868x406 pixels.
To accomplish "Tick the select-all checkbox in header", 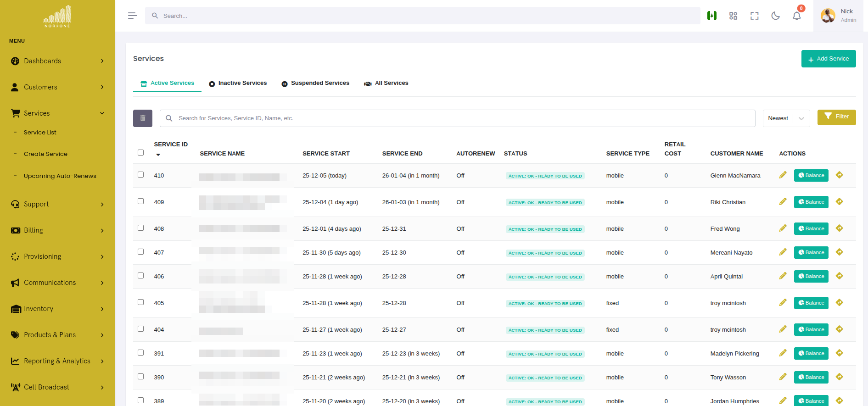I will 141,153.
